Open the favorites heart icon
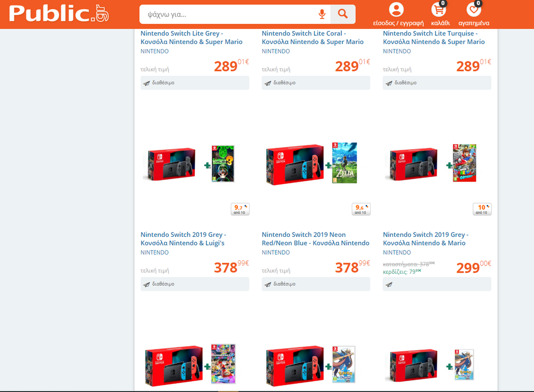The width and height of the screenshot is (534, 392). pos(474,10)
